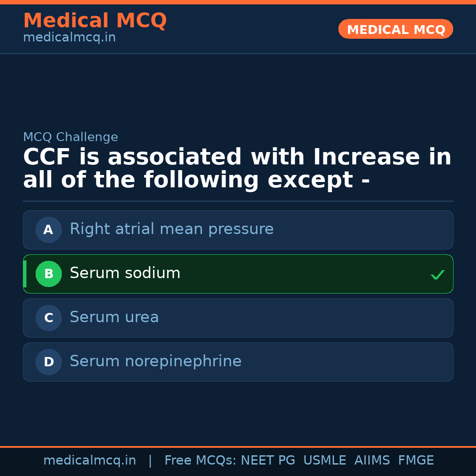Click the NEET PG footer text

coord(268,461)
